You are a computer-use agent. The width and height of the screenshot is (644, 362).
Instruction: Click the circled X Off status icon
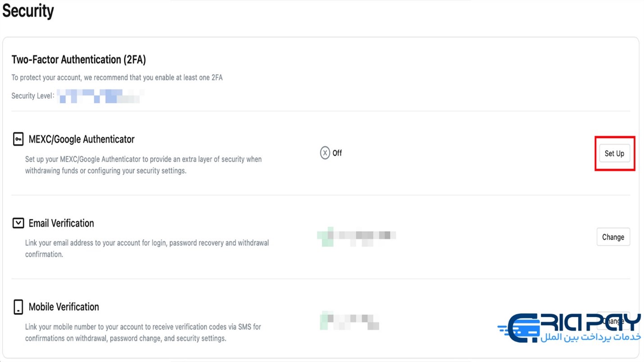coord(325,153)
